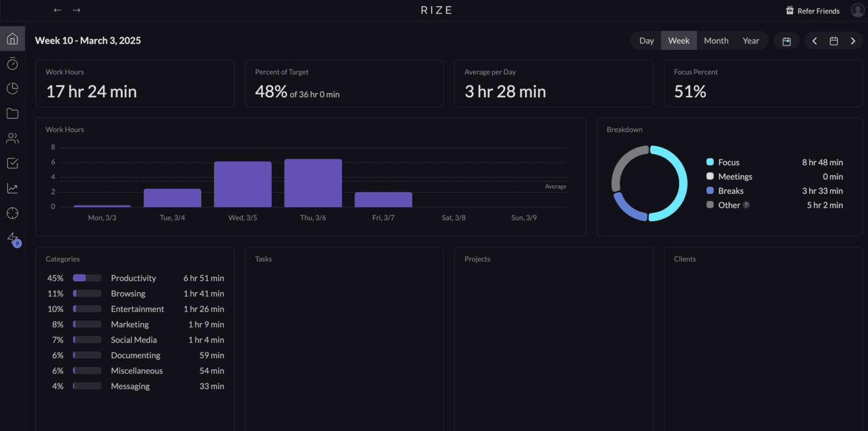This screenshot has height=431, width=868.
Task: Click the Thu, 3/6 bar in Work Hours chart
Action: tap(313, 183)
